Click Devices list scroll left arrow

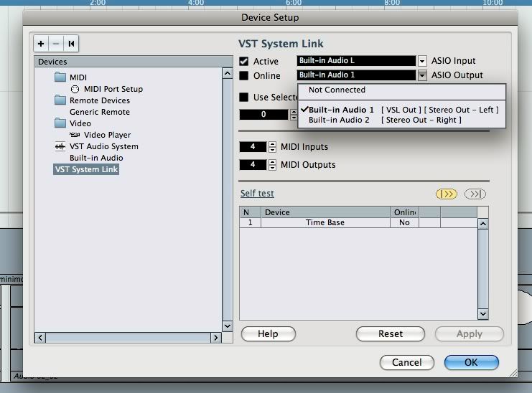tap(40, 338)
